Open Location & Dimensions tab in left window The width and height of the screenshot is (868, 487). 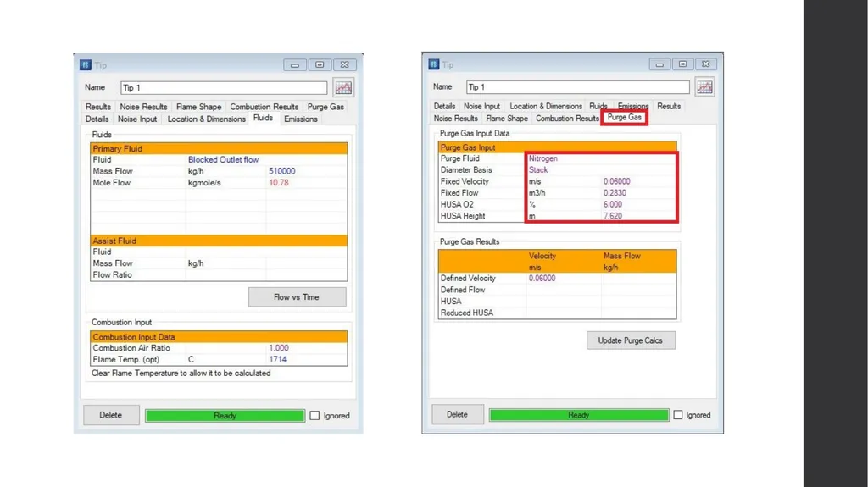point(207,119)
